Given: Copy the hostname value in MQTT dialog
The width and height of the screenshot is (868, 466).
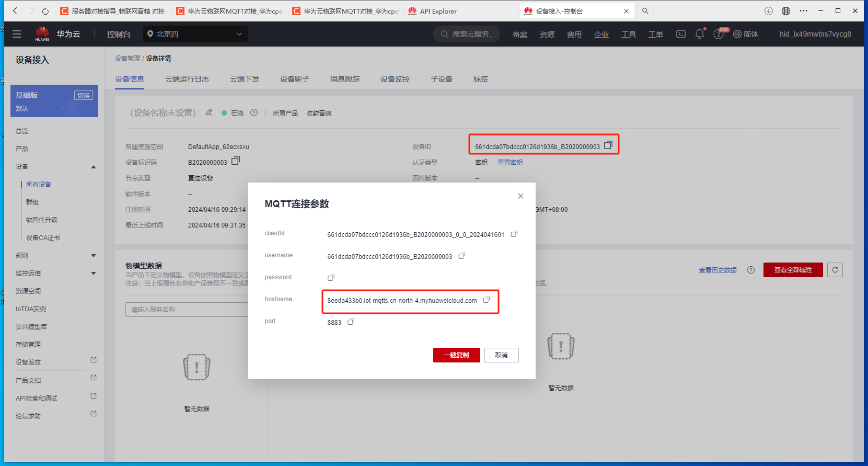Looking at the screenshot, I should coord(487,300).
